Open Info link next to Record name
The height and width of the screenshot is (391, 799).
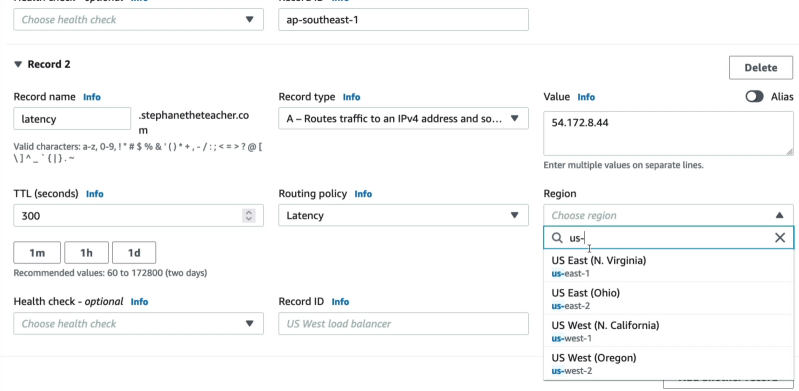[x=92, y=97]
